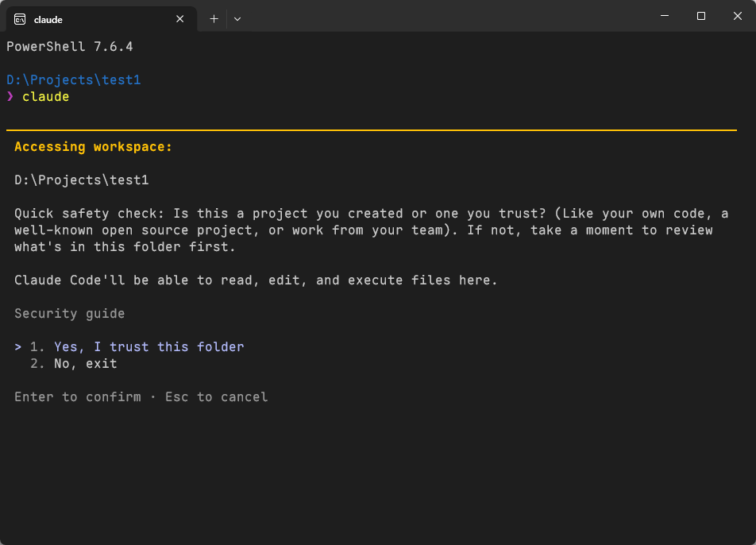The width and height of the screenshot is (756, 545).
Task: Open the Security guide link
Action: (x=70, y=314)
